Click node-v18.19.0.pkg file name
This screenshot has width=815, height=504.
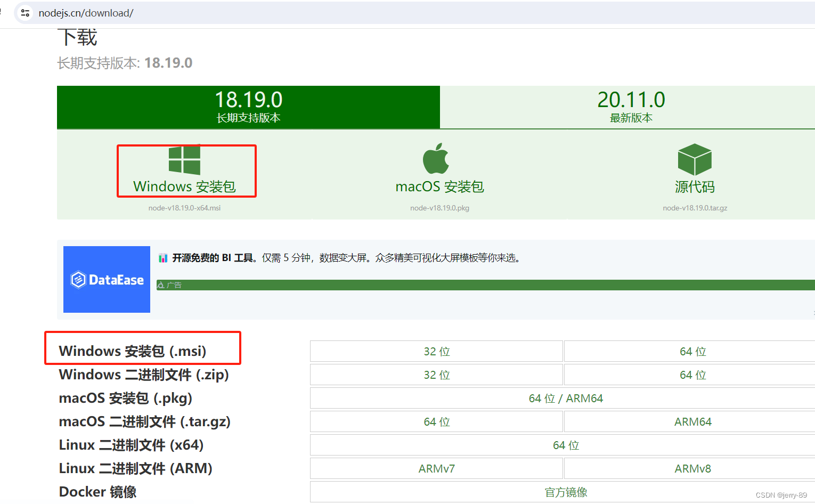click(x=439, y=208)
